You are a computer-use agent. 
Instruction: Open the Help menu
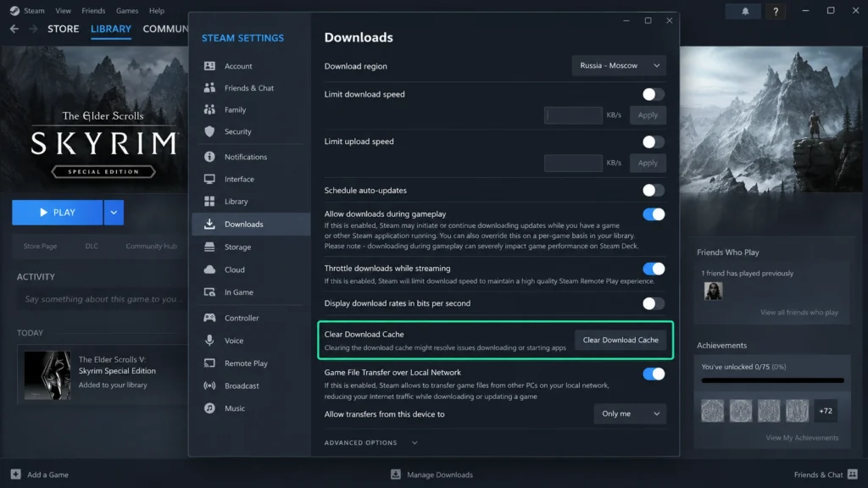tap(157, 10)
